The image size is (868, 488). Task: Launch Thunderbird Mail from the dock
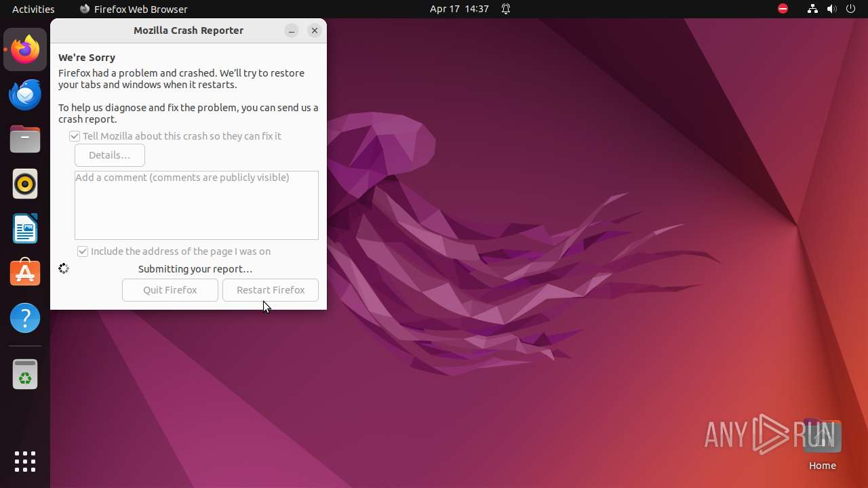[x=25, y=94]
